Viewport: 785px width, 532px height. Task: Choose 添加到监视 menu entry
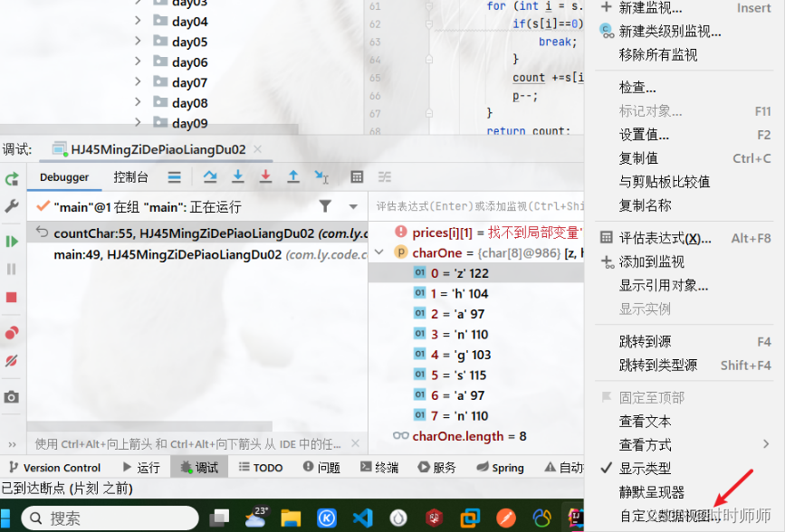point(684,261)
